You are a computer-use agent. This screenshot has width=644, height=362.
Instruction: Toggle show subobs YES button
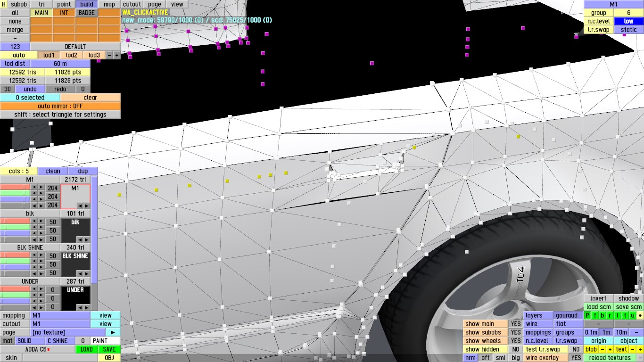516,332
